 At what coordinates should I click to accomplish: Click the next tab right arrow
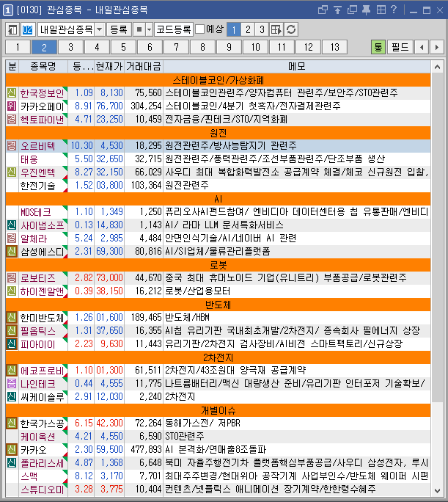tap(437, 47)
